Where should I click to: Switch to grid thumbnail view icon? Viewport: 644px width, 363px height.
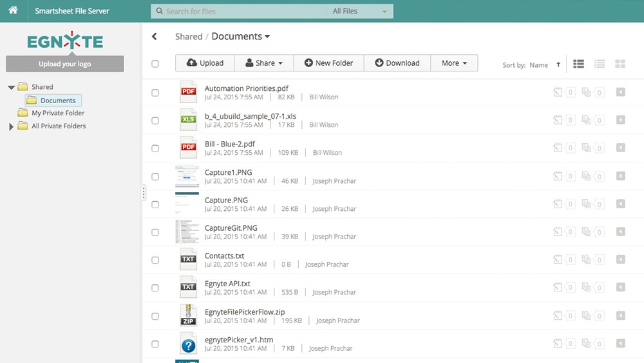[x=620, y=64]
